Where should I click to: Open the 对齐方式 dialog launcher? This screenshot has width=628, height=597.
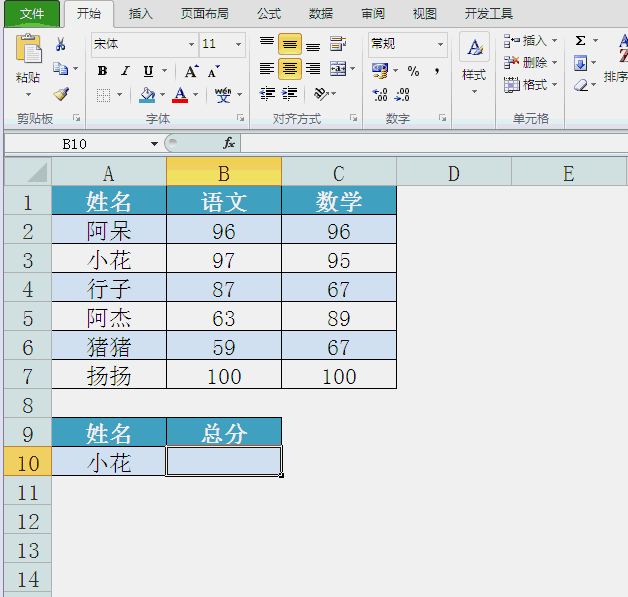[x=353, y=118]
